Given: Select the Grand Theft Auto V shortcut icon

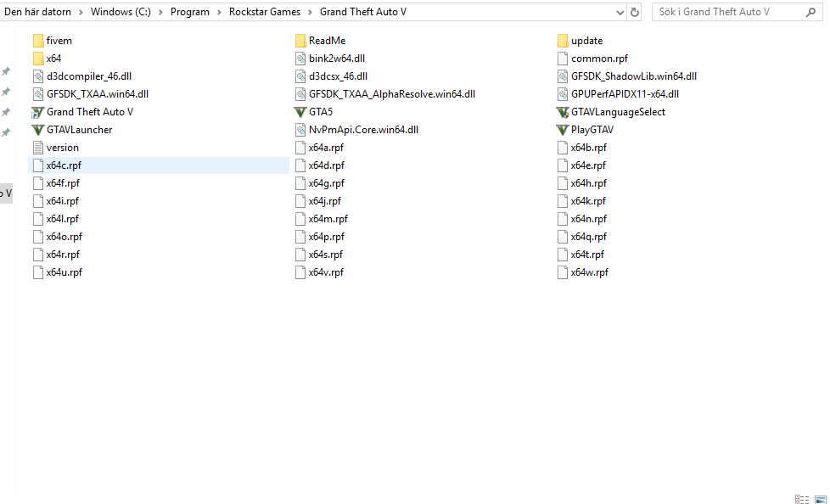Looking at the screenshot, I should click(x=38, y=112).
